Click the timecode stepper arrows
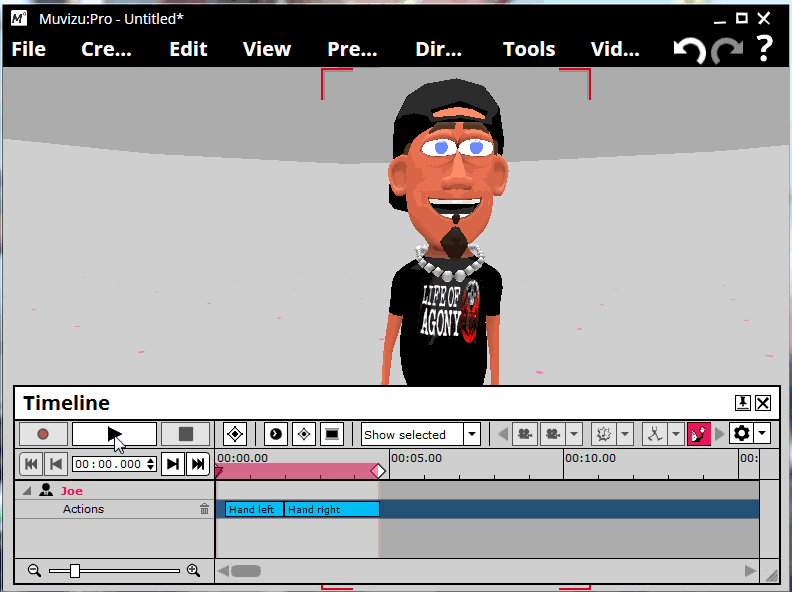 [151, 464]
